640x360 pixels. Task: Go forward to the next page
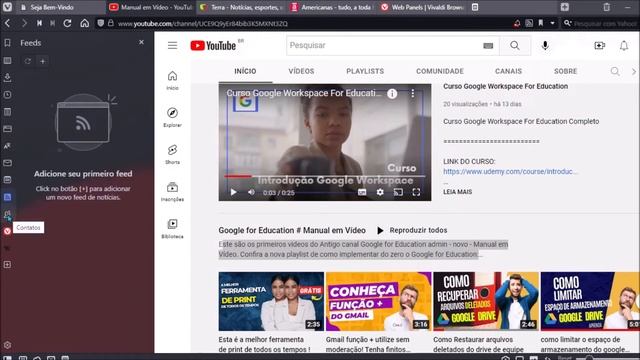click(24, 23)
